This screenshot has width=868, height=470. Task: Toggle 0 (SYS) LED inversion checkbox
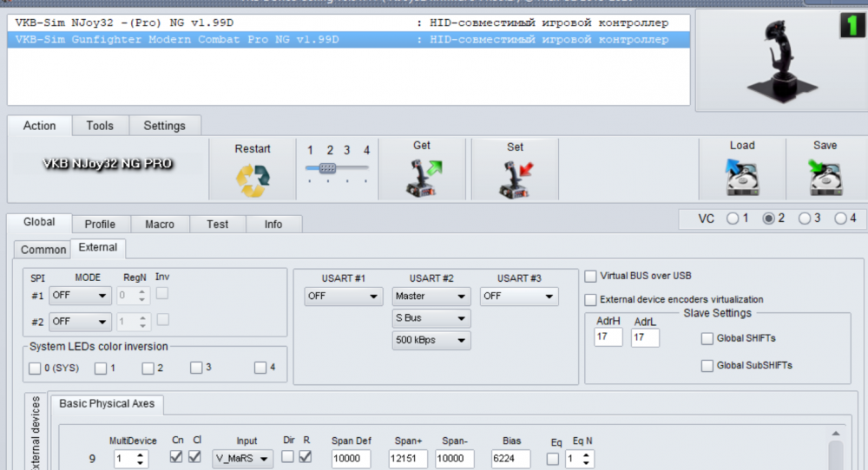tap(35, 369)
